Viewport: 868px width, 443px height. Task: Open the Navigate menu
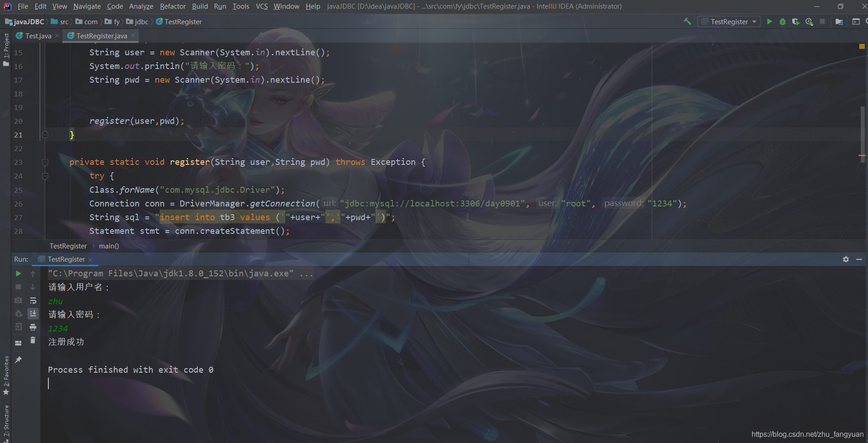pos(87,6)
